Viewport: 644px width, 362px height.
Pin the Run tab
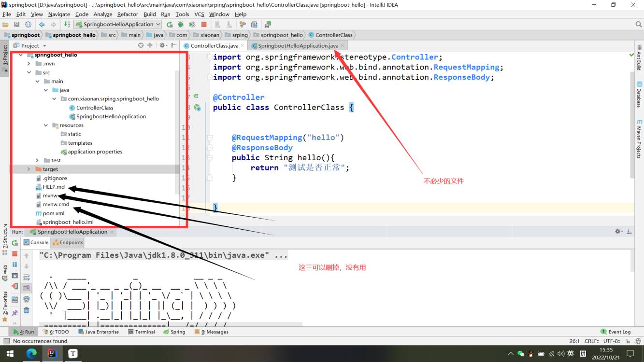click(15, 313)
